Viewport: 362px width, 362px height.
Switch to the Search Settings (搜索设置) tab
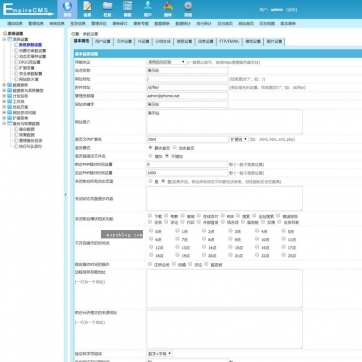pos(184,42)
